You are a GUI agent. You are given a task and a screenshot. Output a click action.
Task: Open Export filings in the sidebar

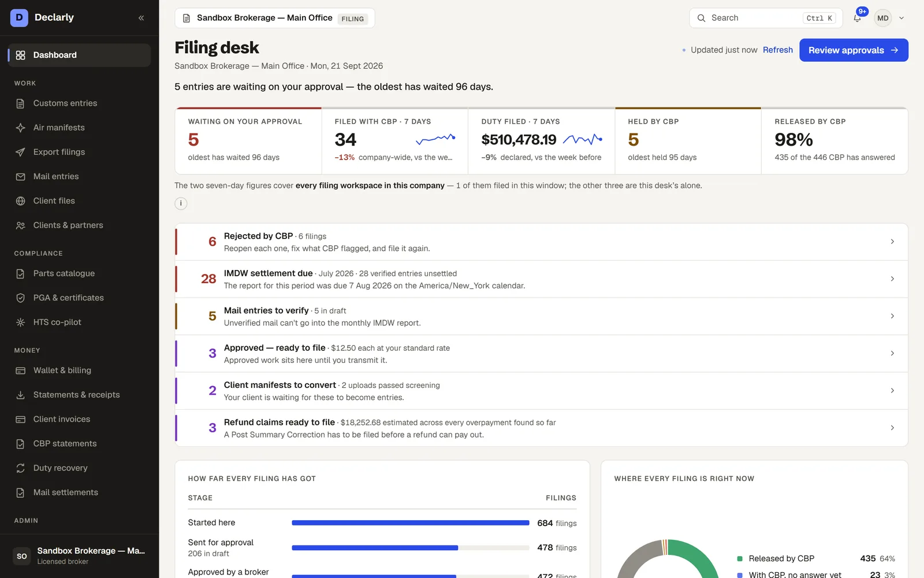(79, 152)
